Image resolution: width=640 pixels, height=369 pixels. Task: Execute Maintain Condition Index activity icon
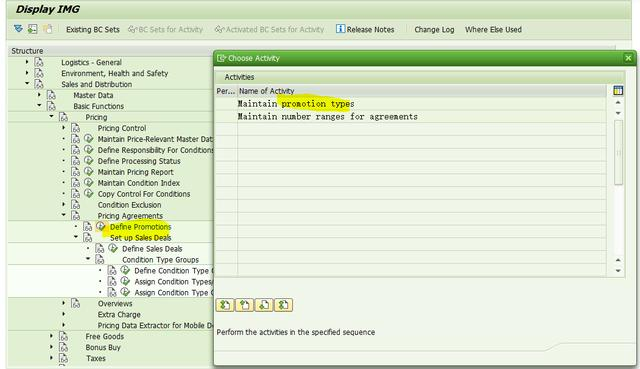[89, 182]
